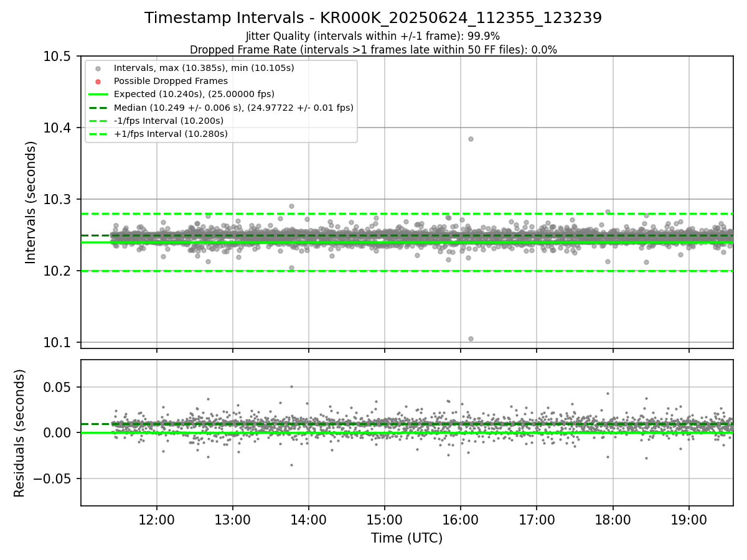Click the plot title 'Timestamp Intervals - KR000K_20250624_112355_123239'

tap(373, 18)
